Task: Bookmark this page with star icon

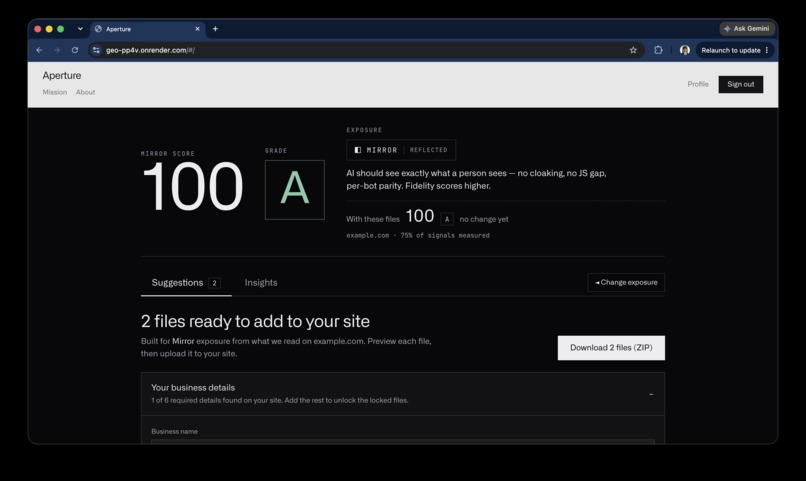Action: [633, 50]
